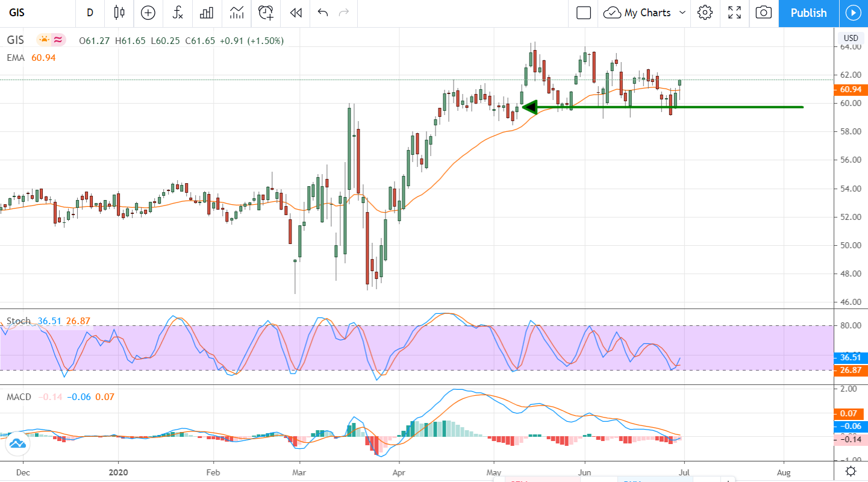This screenshot has width=868, height=482.
Task: Take a chart snapshot with the camera icon
Action: click(763, 13)
